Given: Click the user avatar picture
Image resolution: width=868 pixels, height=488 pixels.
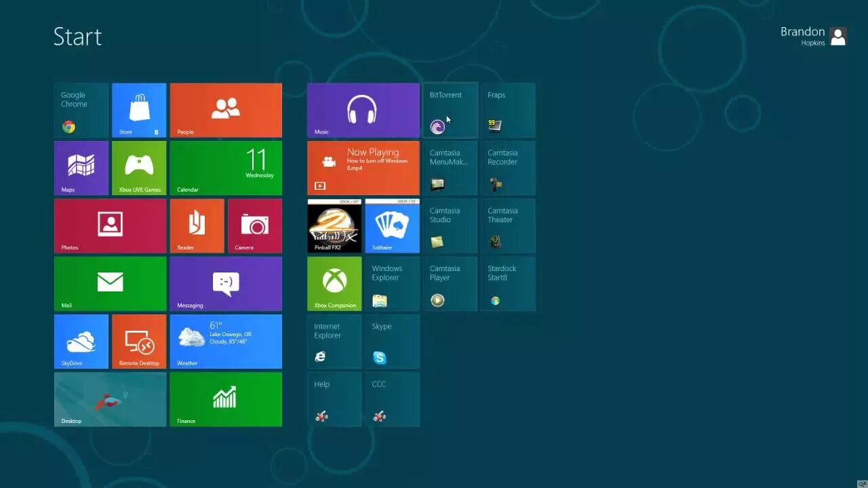Looking at the screenshot, I should pos(838,37).
